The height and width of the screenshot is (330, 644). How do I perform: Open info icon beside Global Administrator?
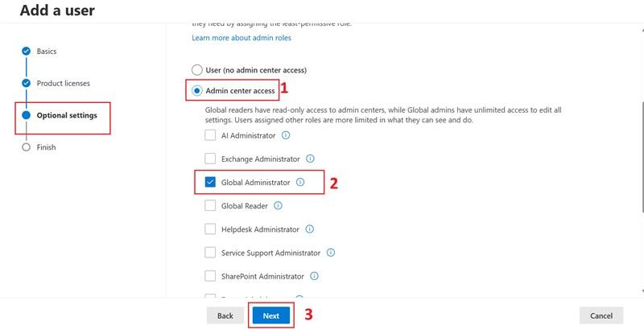click(x=300, y=182)
